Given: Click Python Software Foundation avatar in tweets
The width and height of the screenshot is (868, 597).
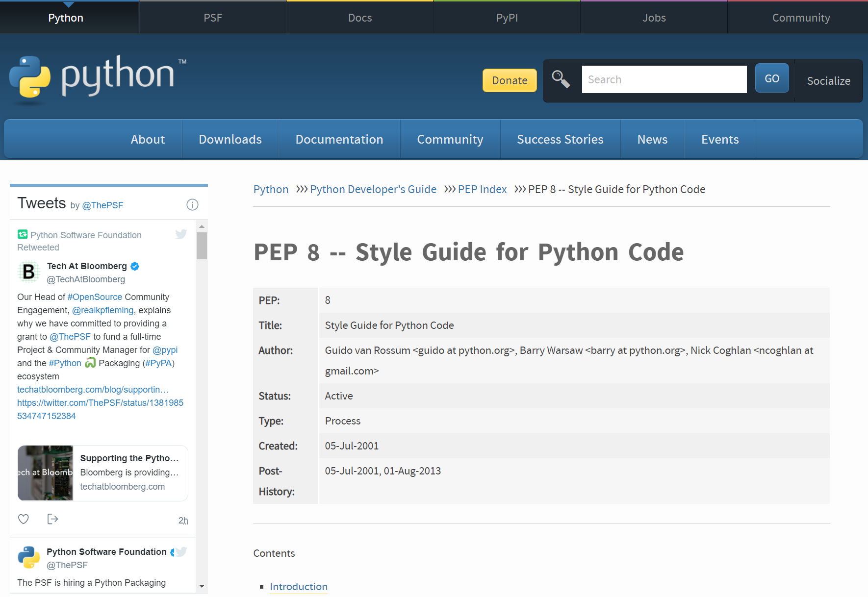Looking at the screenshot, I should [29, 557].
